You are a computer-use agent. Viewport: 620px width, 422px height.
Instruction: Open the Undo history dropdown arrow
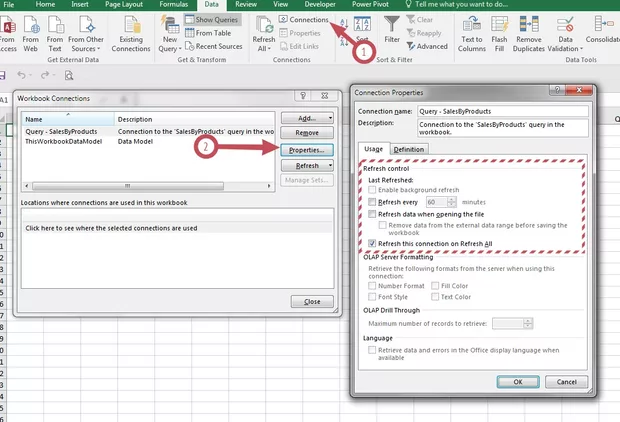click(30, 75)
